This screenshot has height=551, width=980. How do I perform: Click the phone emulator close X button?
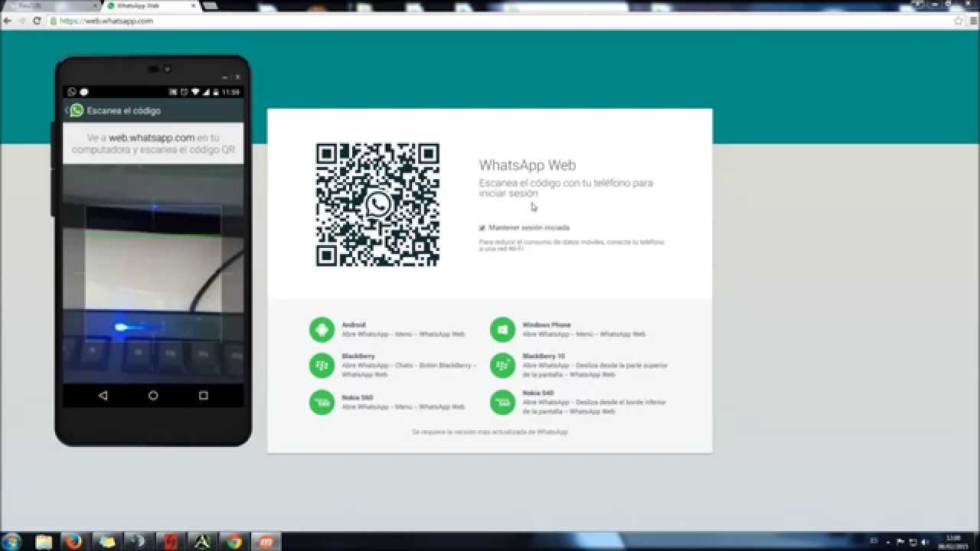237,77
